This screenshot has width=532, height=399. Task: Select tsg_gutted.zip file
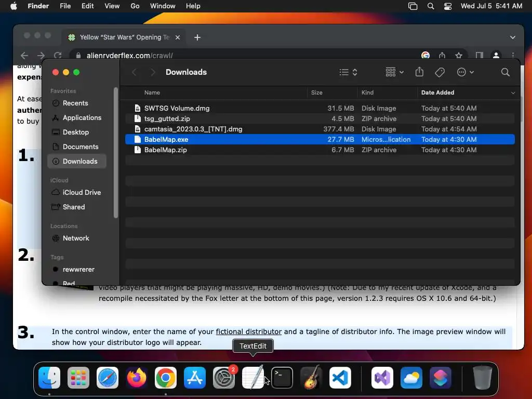pos(320,119)
